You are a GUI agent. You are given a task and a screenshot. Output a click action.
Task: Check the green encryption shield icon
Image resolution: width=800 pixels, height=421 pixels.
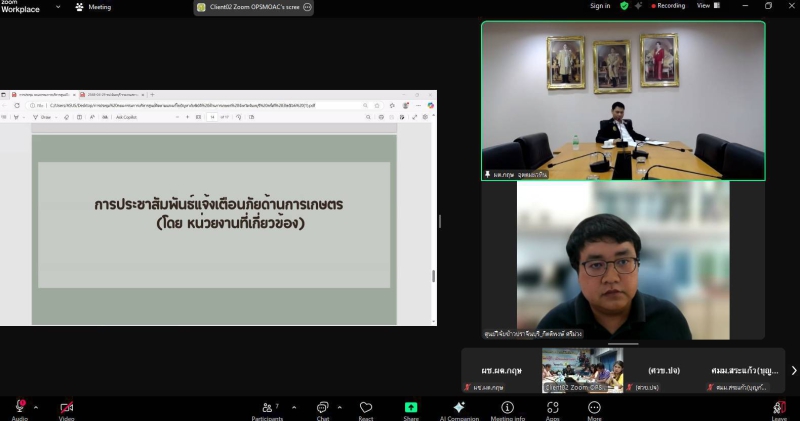click(624, 6)
